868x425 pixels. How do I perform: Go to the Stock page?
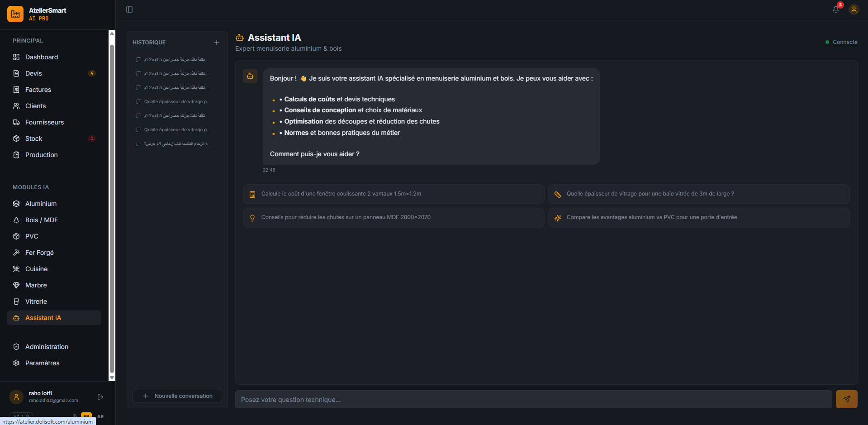click(x=33, y=138)
